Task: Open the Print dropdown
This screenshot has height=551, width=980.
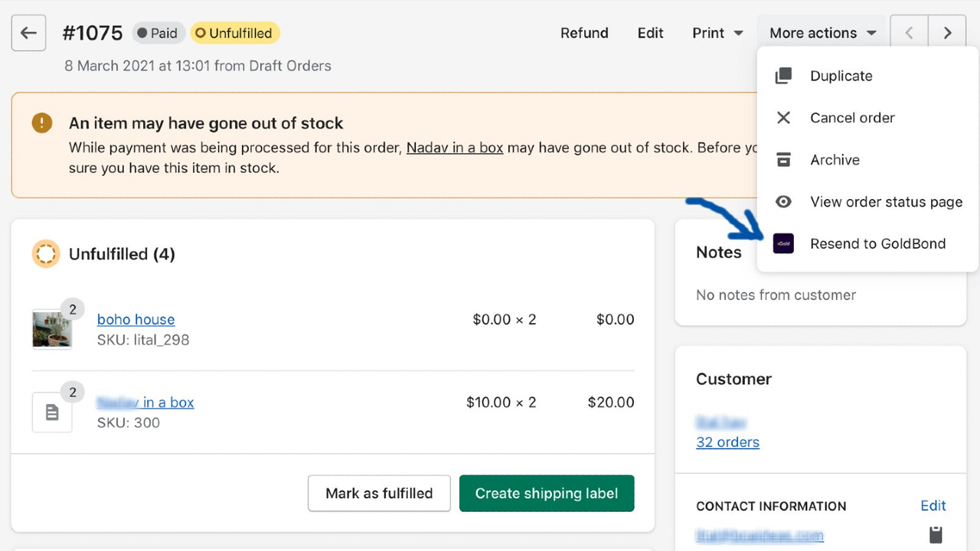Action: pos(716,33)
